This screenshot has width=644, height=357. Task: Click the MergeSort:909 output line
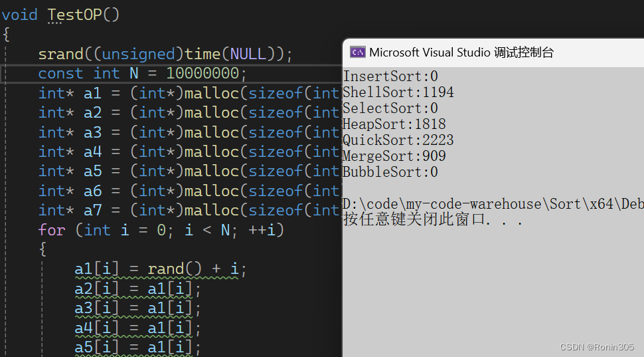[x=394, y=156]
